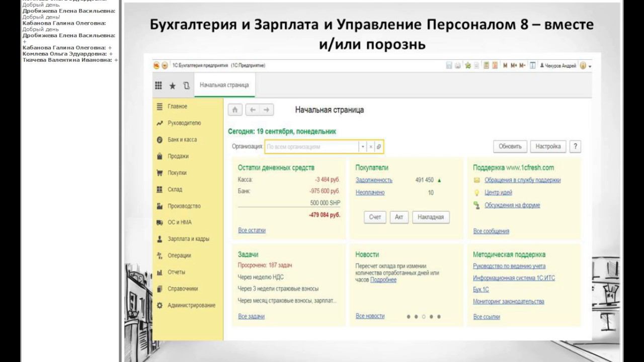Open the Все задачи link
Image resolution: width=644 pixels, height=362 pixels.
[x=251, y=316]
